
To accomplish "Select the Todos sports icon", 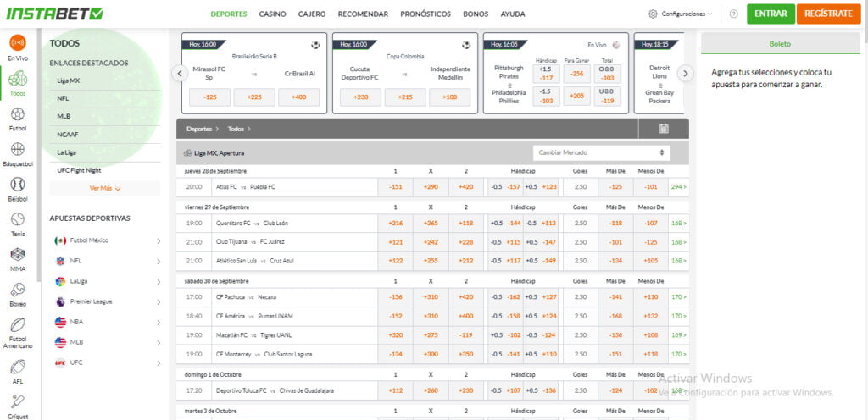I will click(18, 79).
